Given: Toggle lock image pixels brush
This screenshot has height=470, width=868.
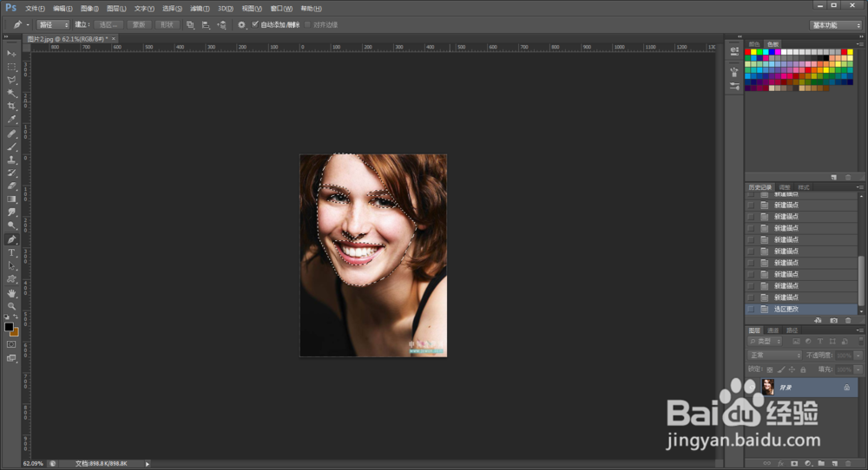Looking at the screenshot, I should (x=780, y=369).
